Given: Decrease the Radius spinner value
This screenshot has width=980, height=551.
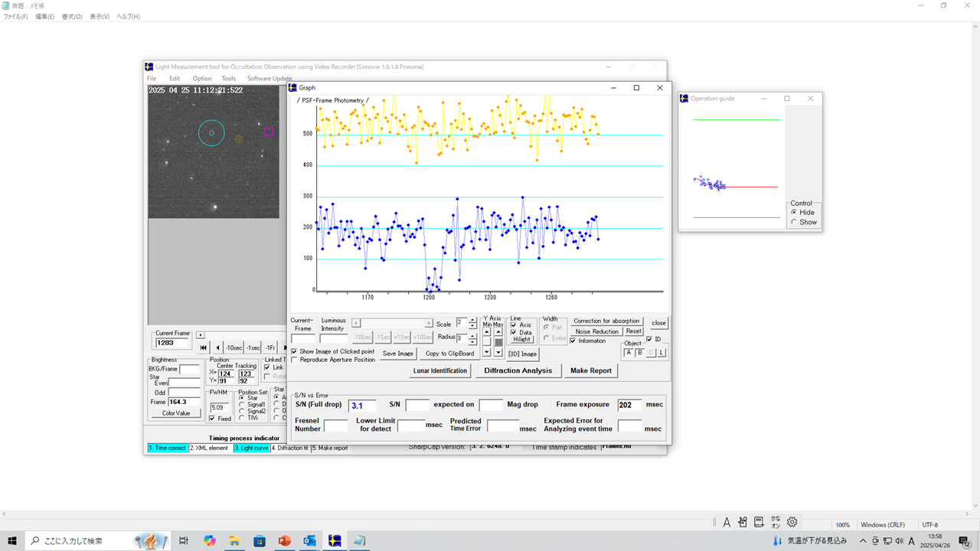Looking at the screenshot, I should pos(472,341).
